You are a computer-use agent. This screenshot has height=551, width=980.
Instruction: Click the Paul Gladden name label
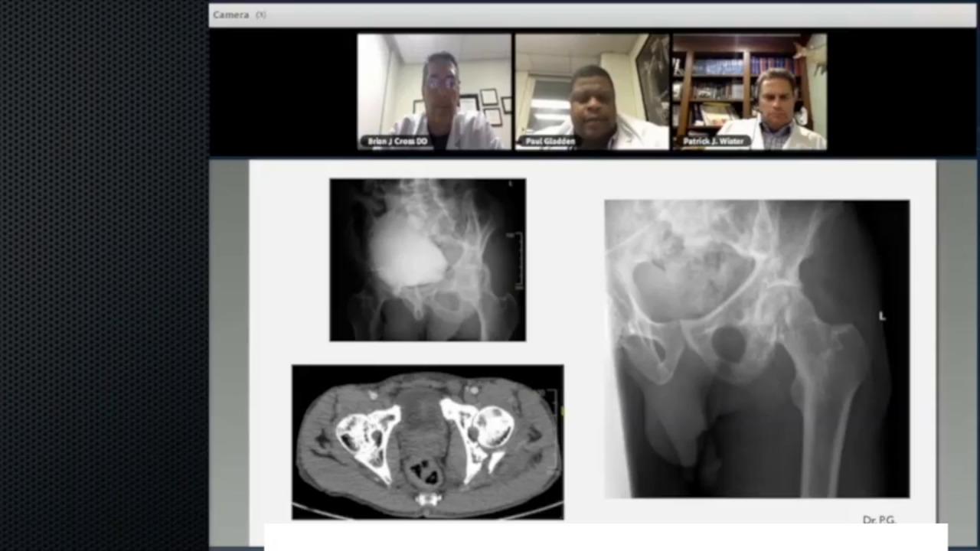pyautogui.click(x=550, y=142)
